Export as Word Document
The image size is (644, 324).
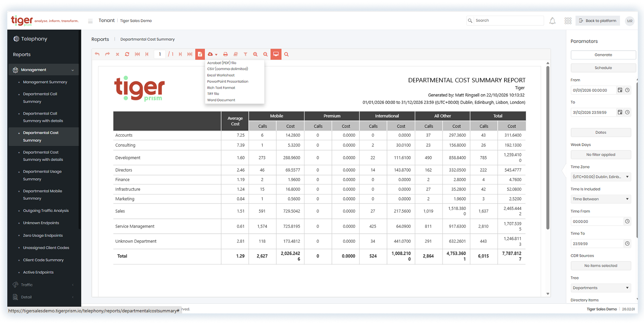click(x=221, y=100)
